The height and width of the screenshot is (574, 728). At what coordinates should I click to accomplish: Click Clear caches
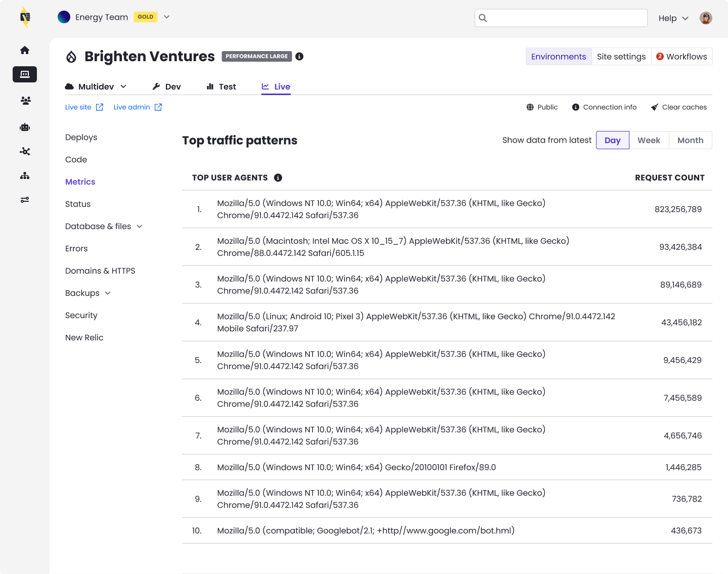point(685,107)
